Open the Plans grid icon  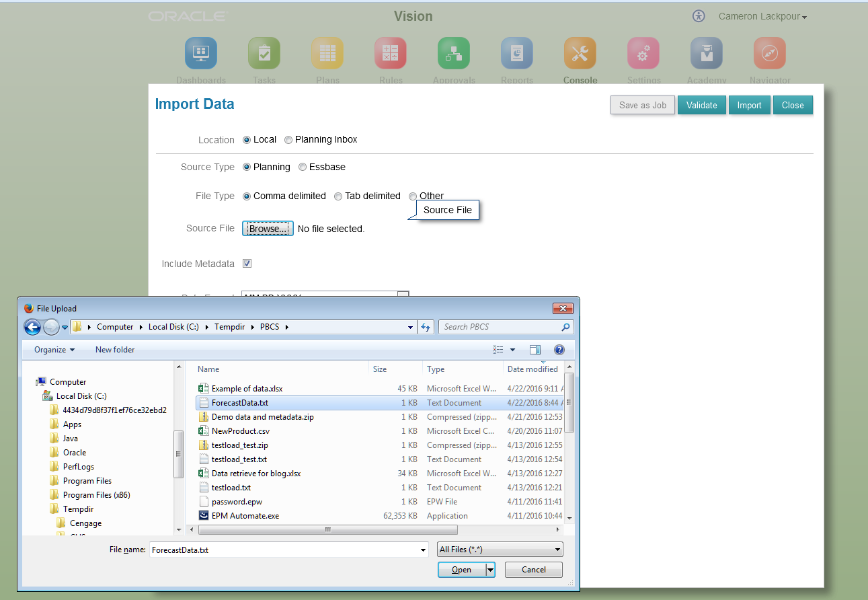[x=327, y=53]
